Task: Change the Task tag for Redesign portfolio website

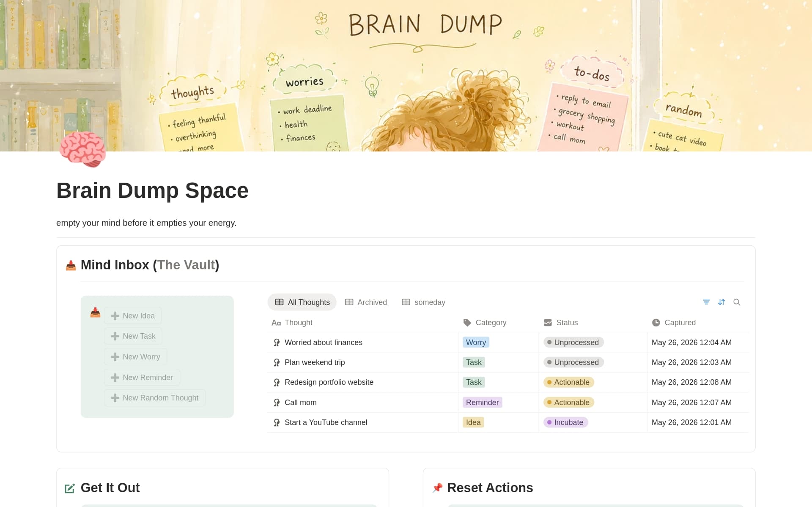Action: tap(474, 382)
